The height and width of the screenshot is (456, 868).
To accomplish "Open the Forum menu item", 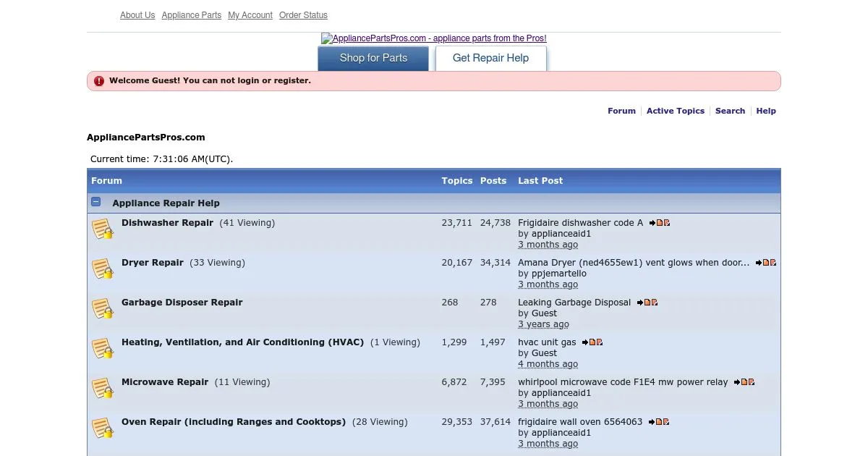I will click(621, 111).
